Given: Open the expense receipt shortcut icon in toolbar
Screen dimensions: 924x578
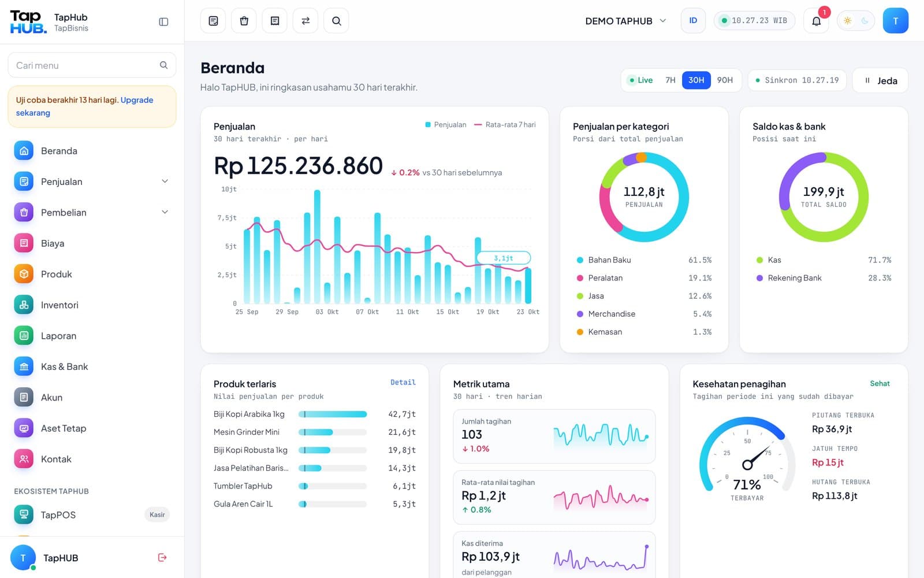Looking at the screenshot, I should tap(275, 21).
